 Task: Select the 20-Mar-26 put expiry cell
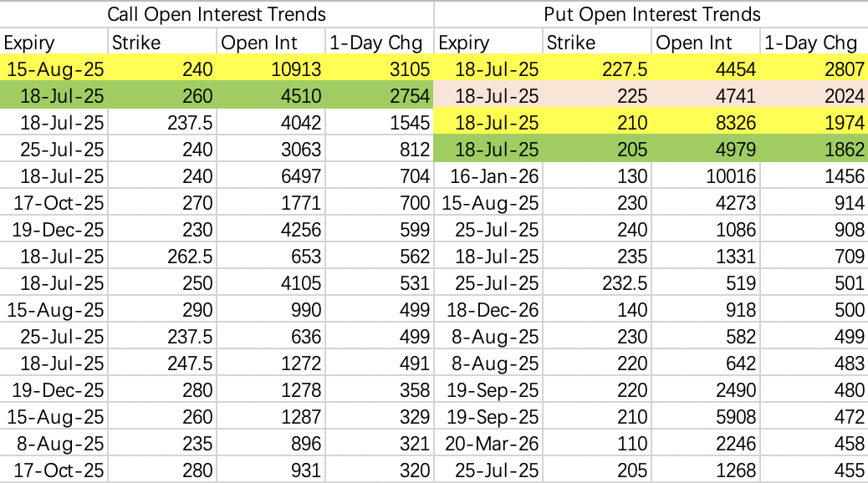click(x=488, y=444)
